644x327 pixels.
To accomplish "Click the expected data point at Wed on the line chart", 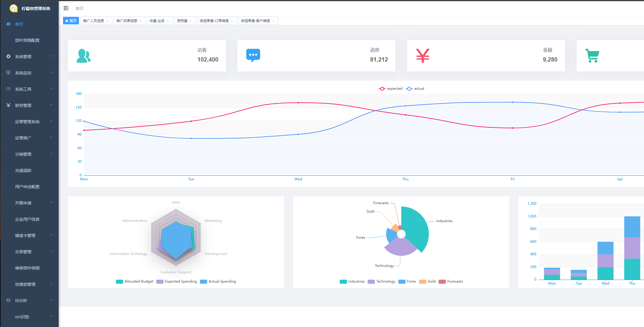I will (x=298, y=103).
